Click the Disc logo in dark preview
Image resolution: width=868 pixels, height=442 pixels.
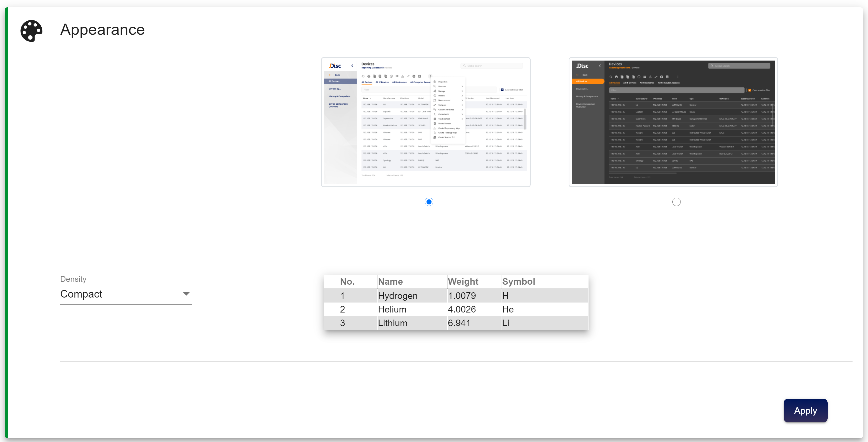pos(582,66)
